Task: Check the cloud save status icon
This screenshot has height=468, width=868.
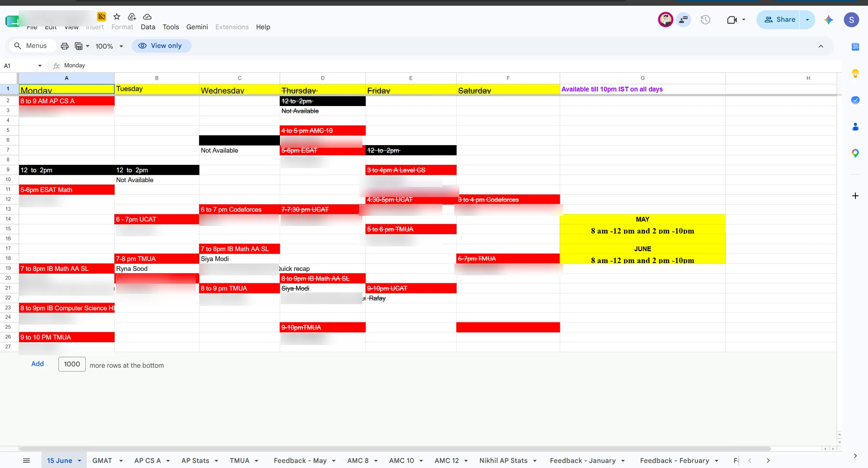Action: [148, 17]
